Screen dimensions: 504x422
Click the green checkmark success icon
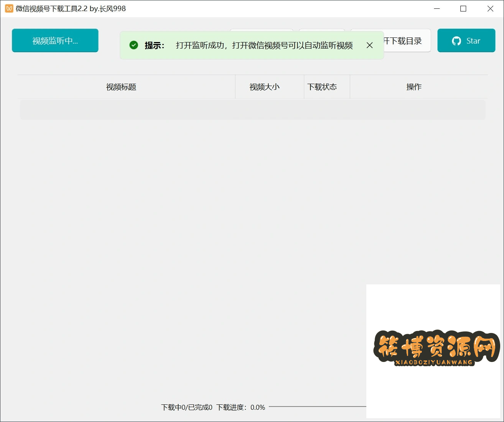tap(133, 45)
